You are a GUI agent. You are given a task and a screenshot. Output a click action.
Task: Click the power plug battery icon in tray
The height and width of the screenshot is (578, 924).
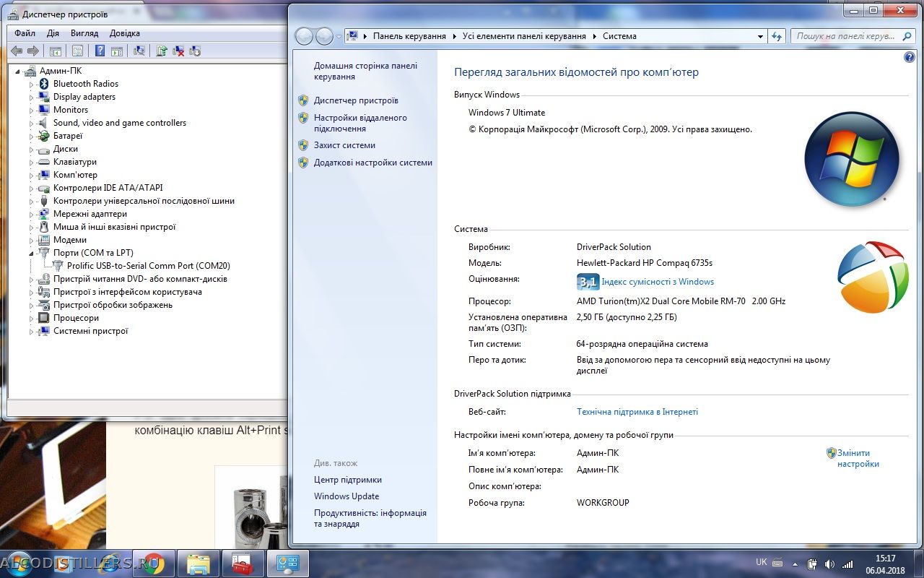tap(812, 564)
